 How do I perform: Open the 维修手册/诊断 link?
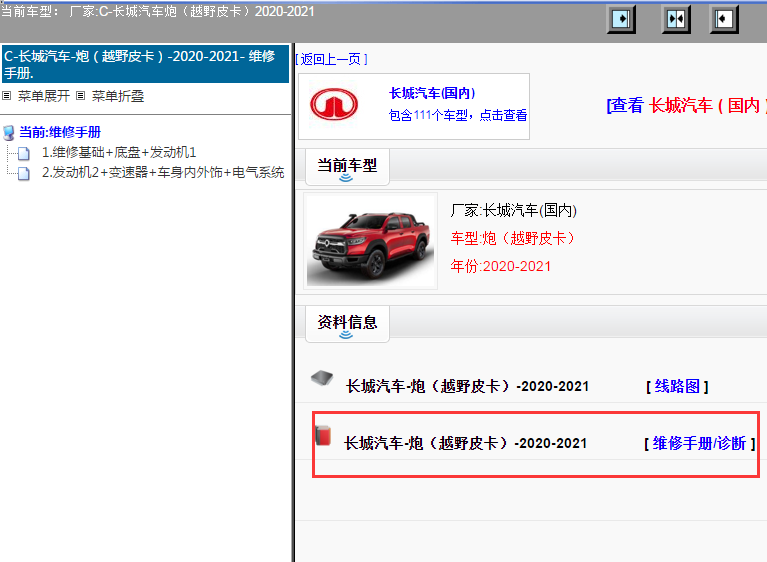[x=700, y=443]
